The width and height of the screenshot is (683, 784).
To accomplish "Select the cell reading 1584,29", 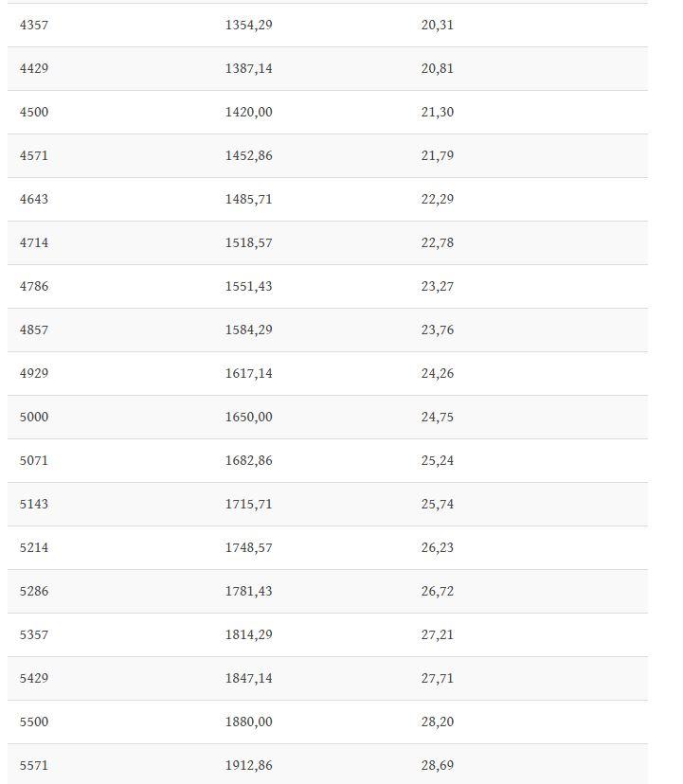I will tap(248, 330).
